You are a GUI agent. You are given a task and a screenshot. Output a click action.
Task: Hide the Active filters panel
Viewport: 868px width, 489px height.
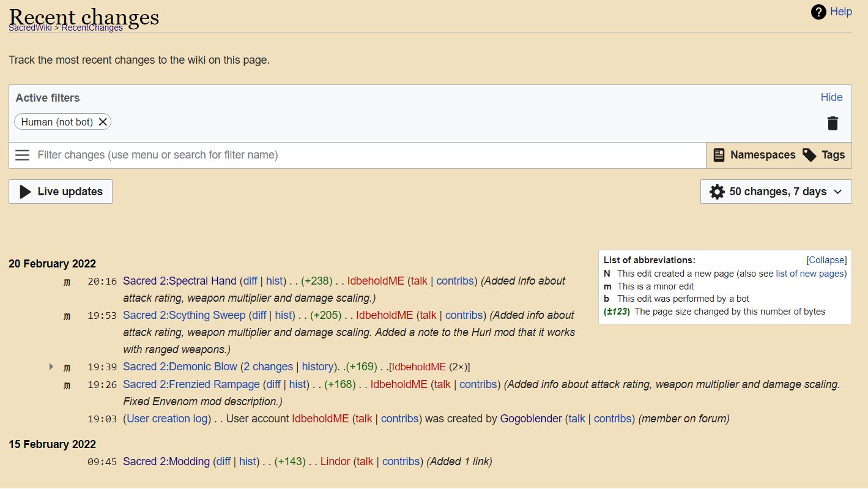[831, 97]
